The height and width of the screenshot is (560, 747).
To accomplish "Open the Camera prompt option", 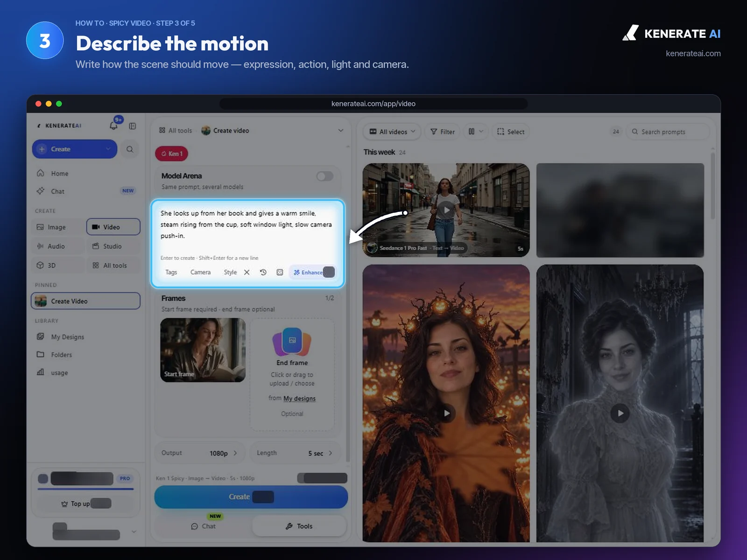I will coord(200,272).
